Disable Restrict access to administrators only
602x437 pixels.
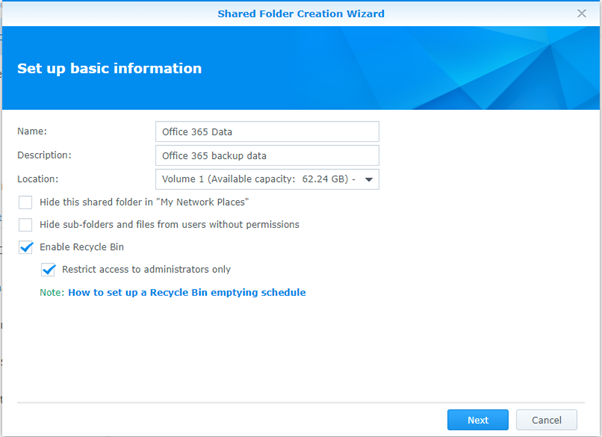click(x=48, y=269)
